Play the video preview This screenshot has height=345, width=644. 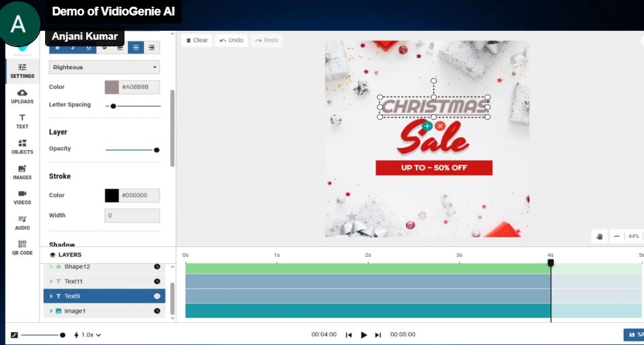(x=363, y=335)
